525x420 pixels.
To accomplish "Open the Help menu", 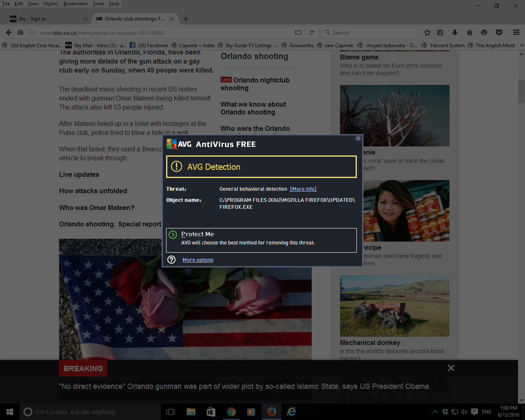I will (x=114, y=4).
